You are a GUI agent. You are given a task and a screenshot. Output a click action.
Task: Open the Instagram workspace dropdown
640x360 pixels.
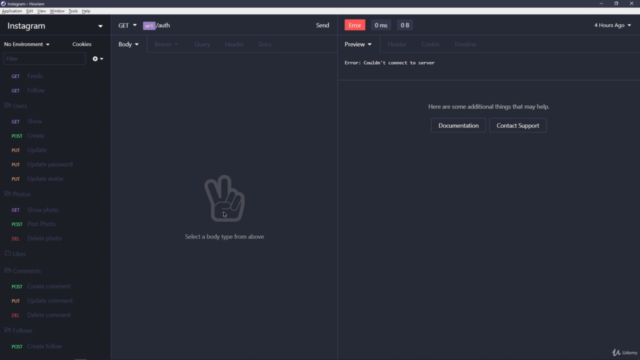coord(55,26)
